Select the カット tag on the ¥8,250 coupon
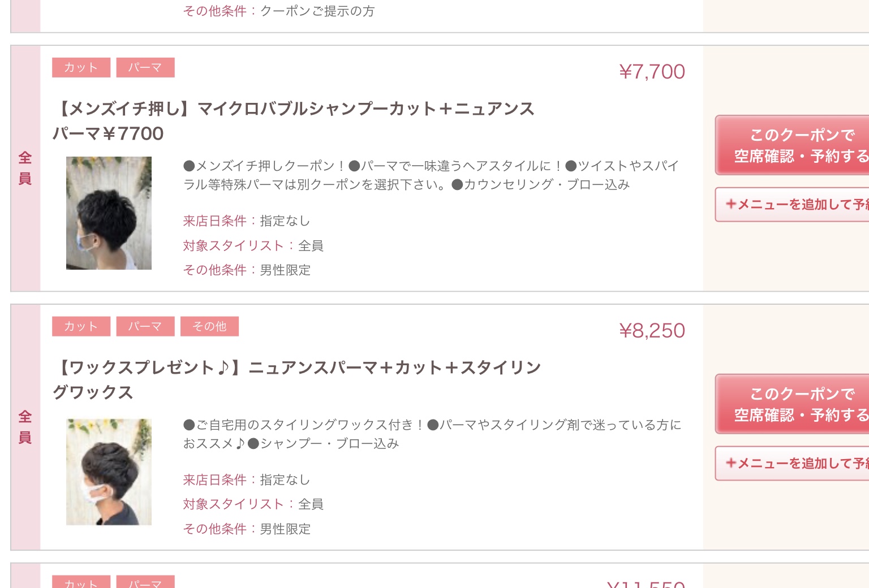 [81, 326]
